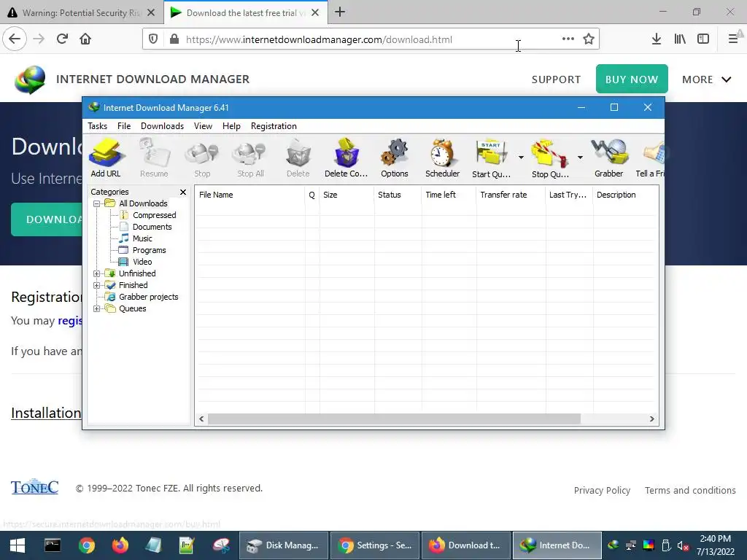Open Firefox downloads arrow icon
Screen dimensions: 747x560
tap(657, 39)
